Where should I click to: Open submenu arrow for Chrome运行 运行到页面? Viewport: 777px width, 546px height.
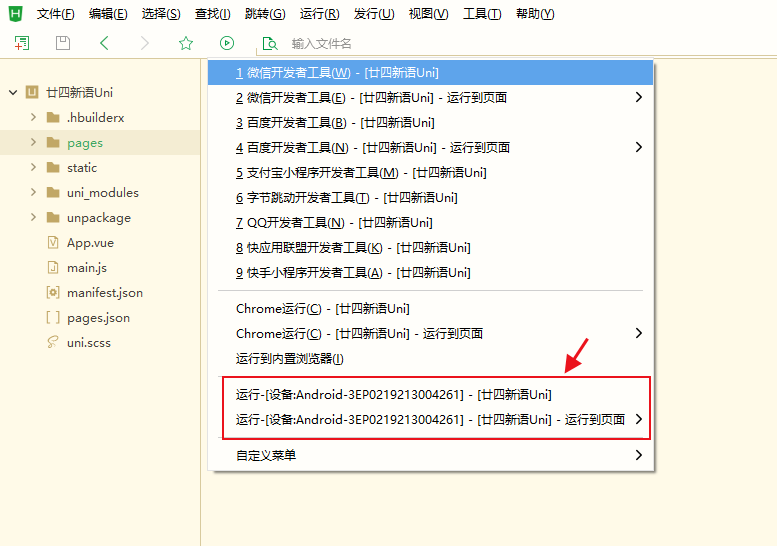point(639,333)
